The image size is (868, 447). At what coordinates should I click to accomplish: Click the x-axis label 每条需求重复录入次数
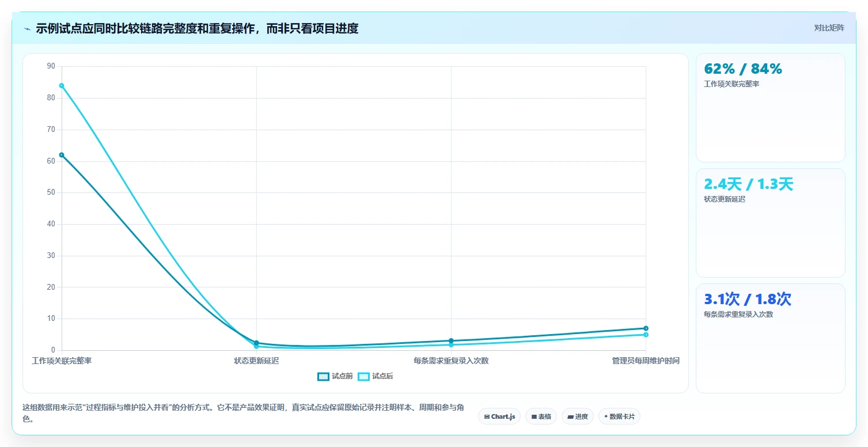[x=451, y=361]
